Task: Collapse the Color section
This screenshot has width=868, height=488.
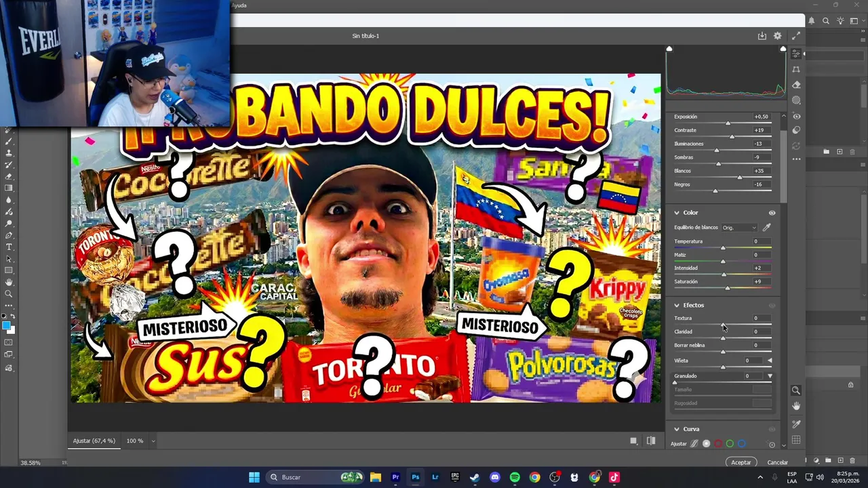Action: (676, 213)
